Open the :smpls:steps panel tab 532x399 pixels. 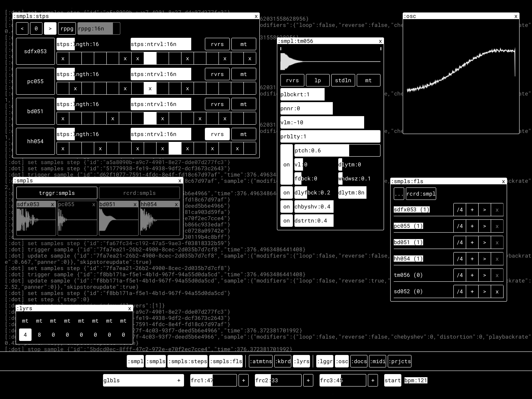187,361
